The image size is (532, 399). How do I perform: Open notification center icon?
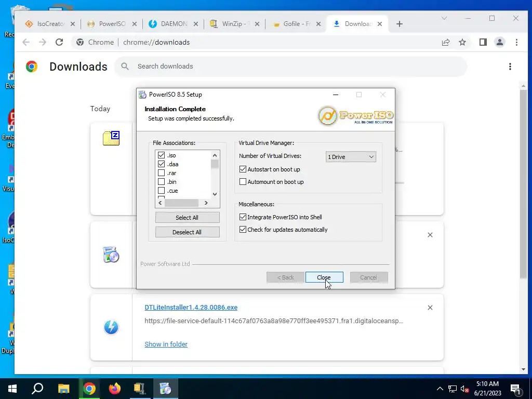coord(516,389)
